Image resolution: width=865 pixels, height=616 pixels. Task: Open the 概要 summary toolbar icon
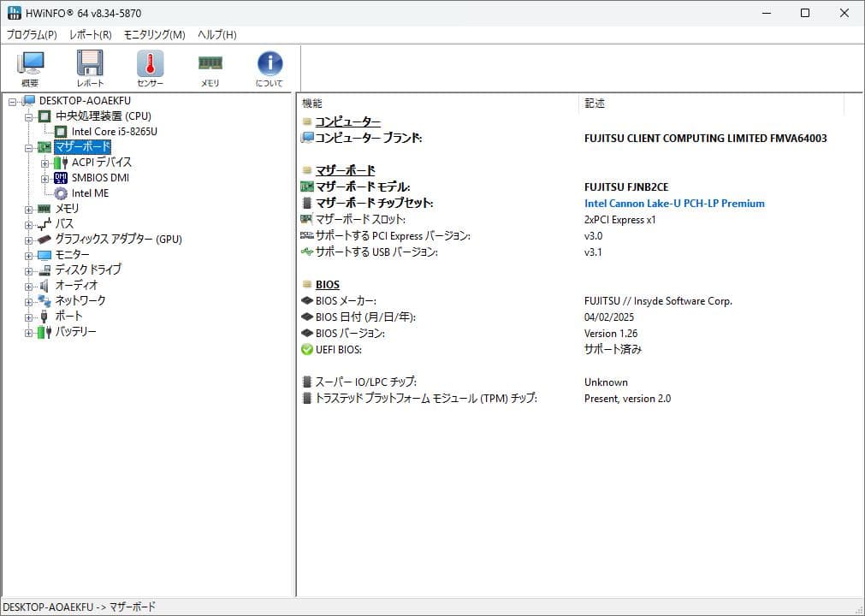point(31,63)
